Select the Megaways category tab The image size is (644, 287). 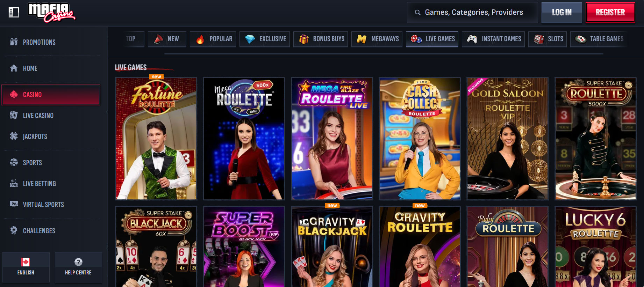377,39
